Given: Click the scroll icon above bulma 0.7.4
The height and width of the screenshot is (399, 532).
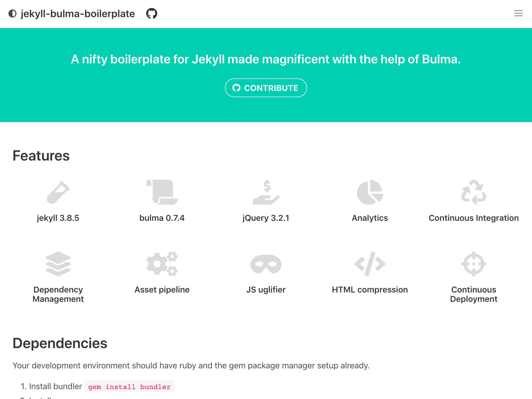Looking at the screenshot, I should click(x=162, y=192).
